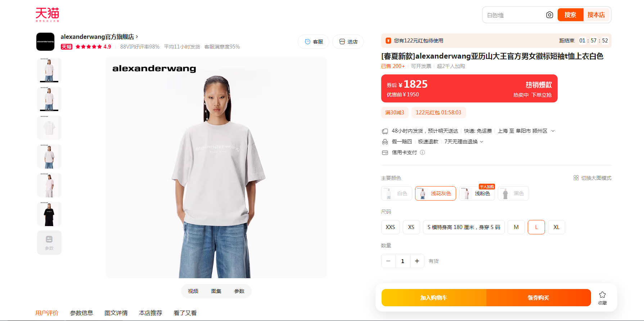Select size M option

click(x=516, y=227)
